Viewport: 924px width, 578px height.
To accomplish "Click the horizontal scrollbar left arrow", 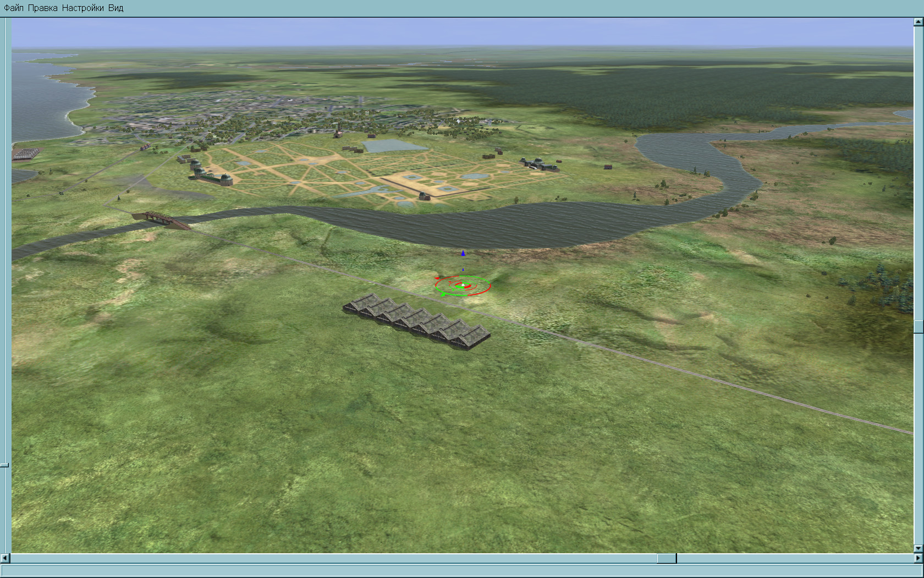I will click(x=5, y=558).
